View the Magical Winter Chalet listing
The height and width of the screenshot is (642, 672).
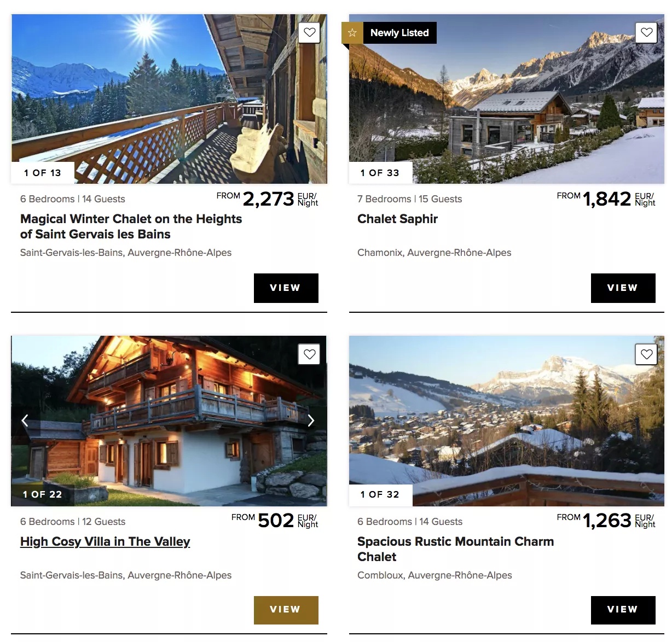[286, 288]
